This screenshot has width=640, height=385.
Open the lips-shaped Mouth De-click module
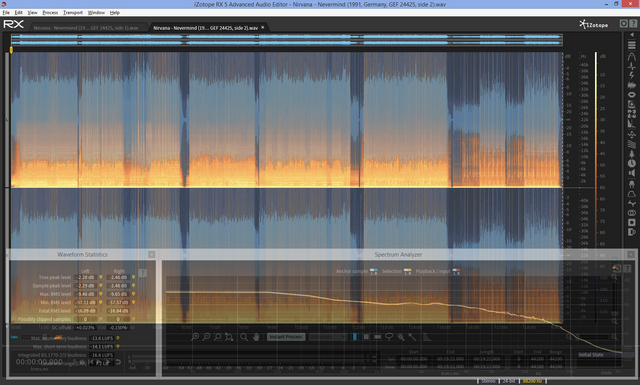[x=631, y=95]
